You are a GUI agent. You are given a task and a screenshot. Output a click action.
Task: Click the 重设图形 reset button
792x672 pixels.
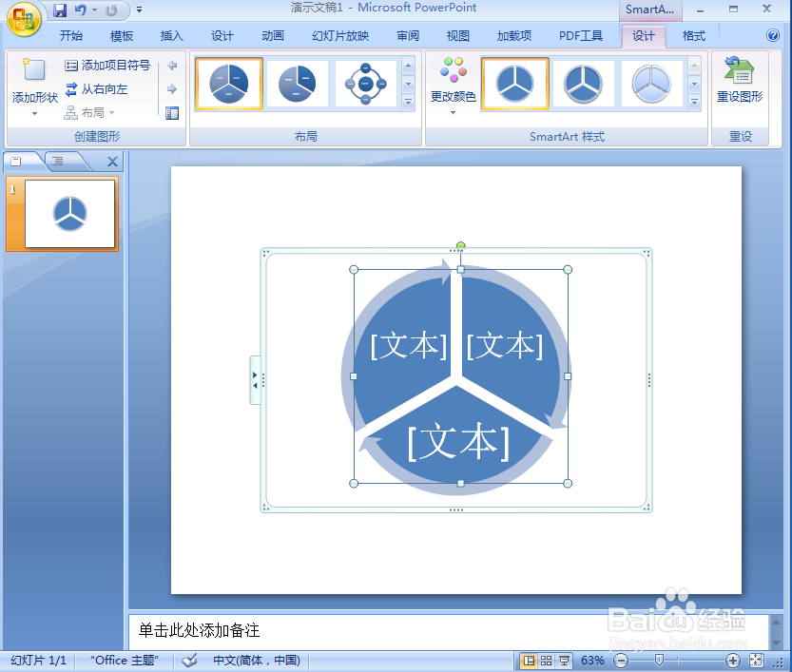pyautogui.click(x=740, y=80)
